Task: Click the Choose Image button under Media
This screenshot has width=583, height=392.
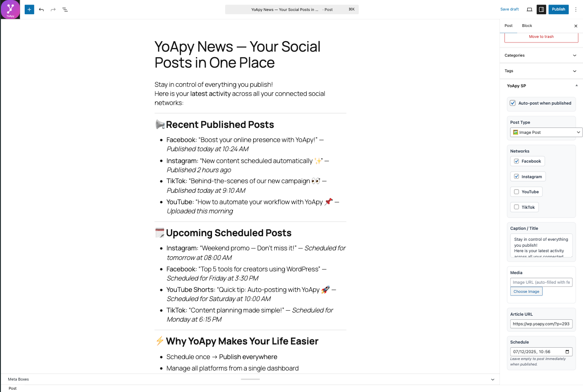Action: point(526,291)
